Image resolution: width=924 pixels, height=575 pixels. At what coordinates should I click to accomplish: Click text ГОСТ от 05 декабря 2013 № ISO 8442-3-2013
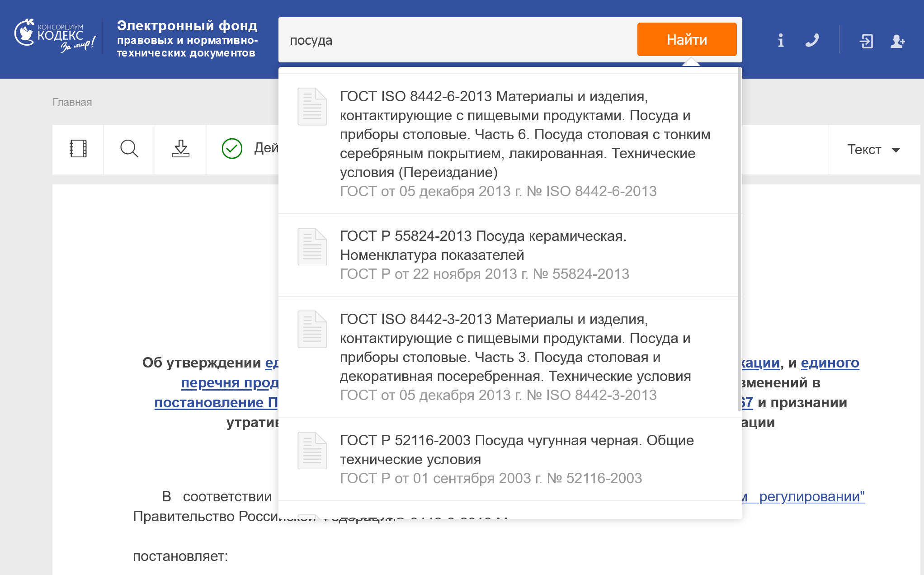498,395
